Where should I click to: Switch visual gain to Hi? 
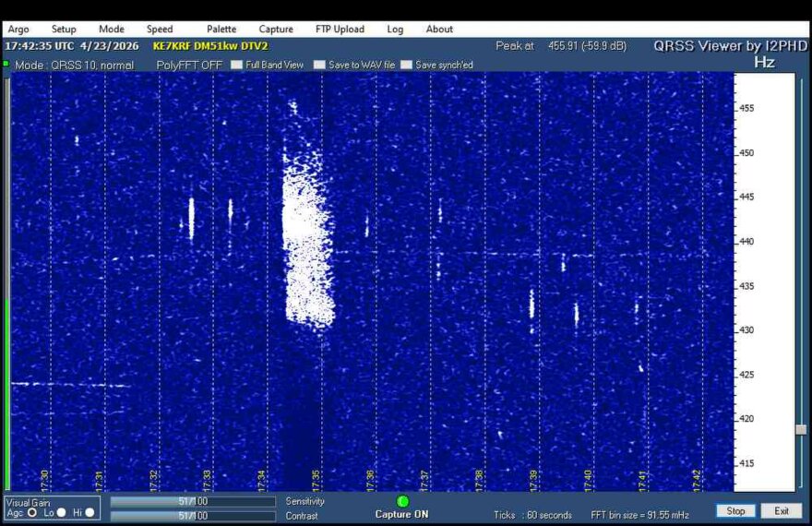point(90,512)
